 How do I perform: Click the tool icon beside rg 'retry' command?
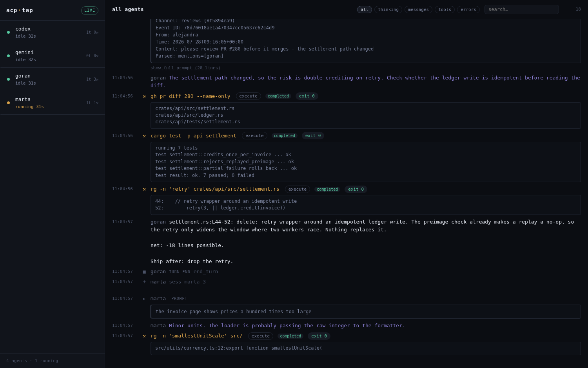[x=144, y=189]
